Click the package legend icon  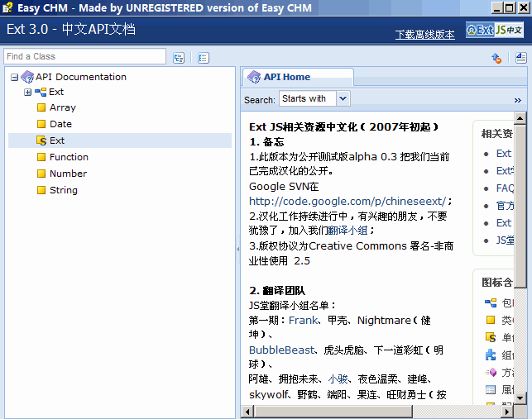[x=491, y=302]
